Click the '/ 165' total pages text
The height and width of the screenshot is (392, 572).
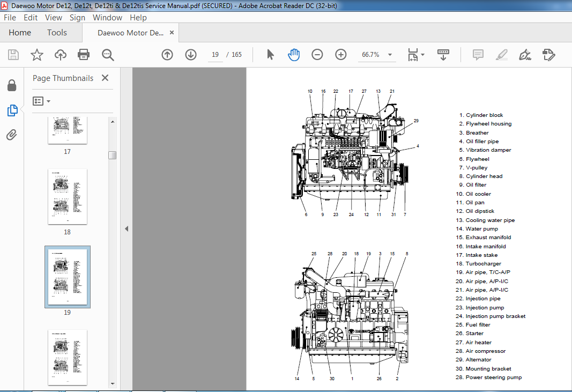click(234, 55)
